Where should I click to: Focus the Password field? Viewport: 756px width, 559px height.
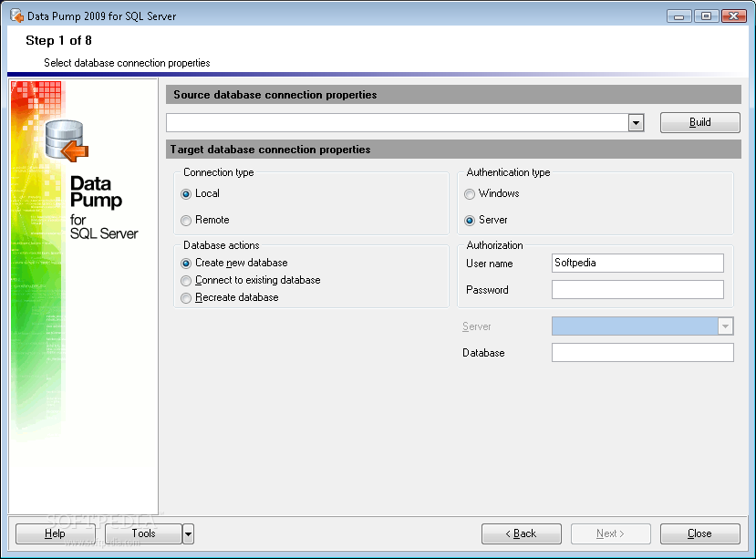637,290
